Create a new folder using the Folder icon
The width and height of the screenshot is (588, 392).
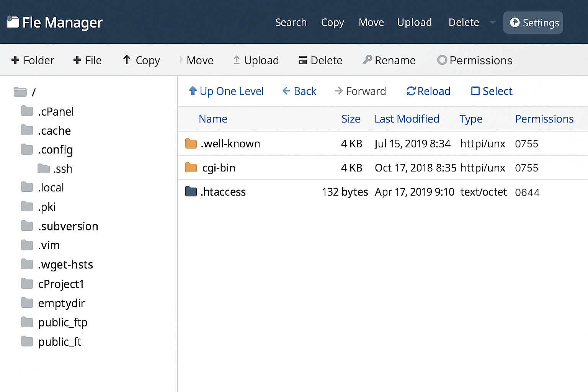(x=33, y=60)
